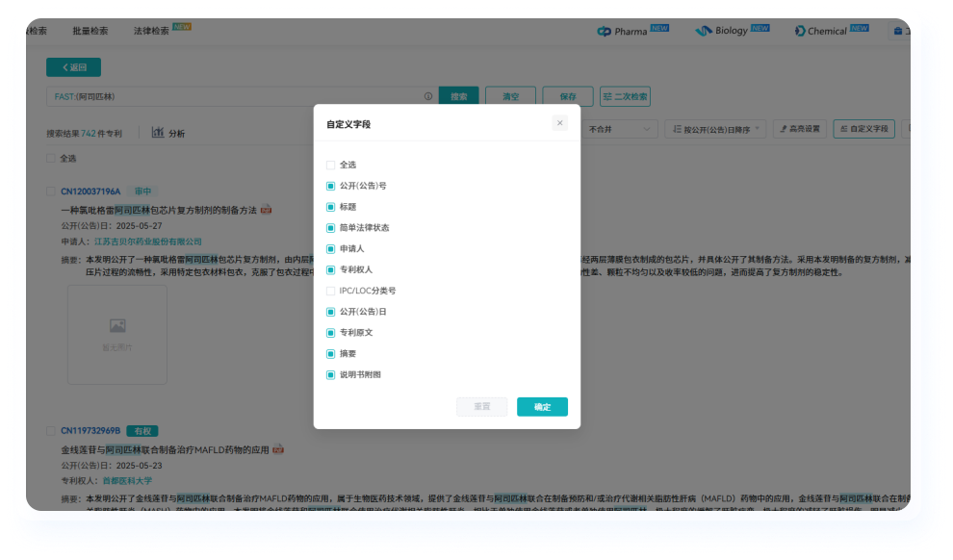The image size is (953, 560).
Task: Click title 金线莲苷与阿司匹林联合制备治疗MAFLD药物的应用
Action: 165,450
